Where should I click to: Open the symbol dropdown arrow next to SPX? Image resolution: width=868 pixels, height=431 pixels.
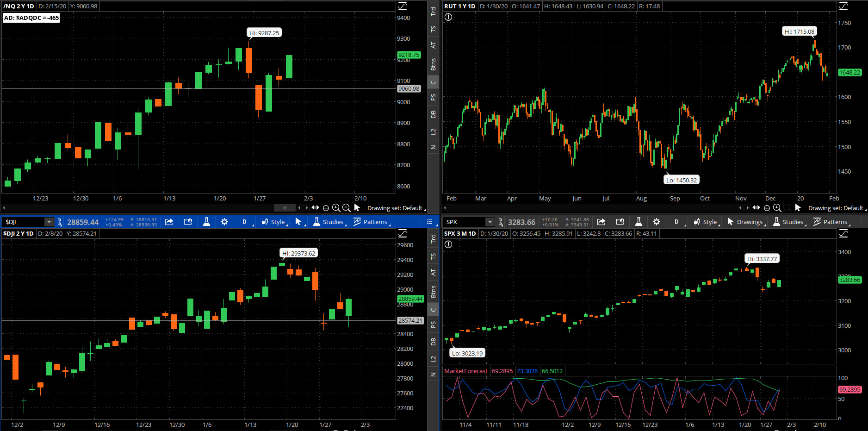click(x=490, y=222)
